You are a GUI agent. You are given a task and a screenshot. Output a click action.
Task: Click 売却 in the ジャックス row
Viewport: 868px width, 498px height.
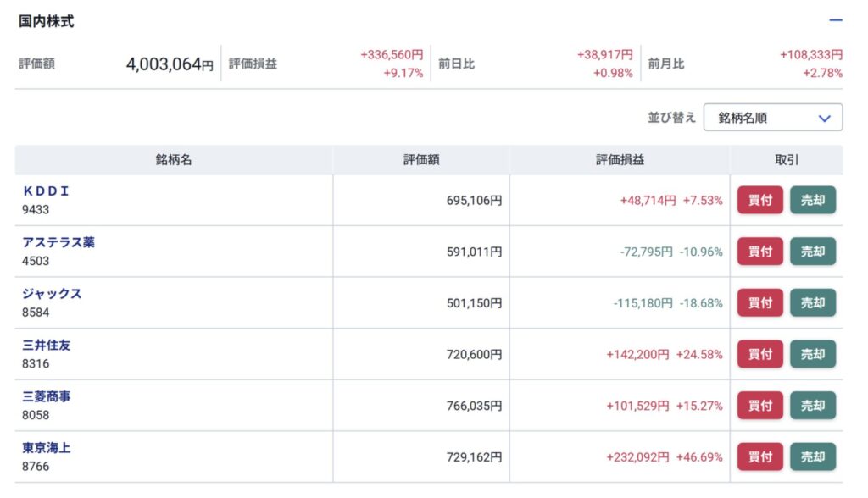tap(813, 302)
